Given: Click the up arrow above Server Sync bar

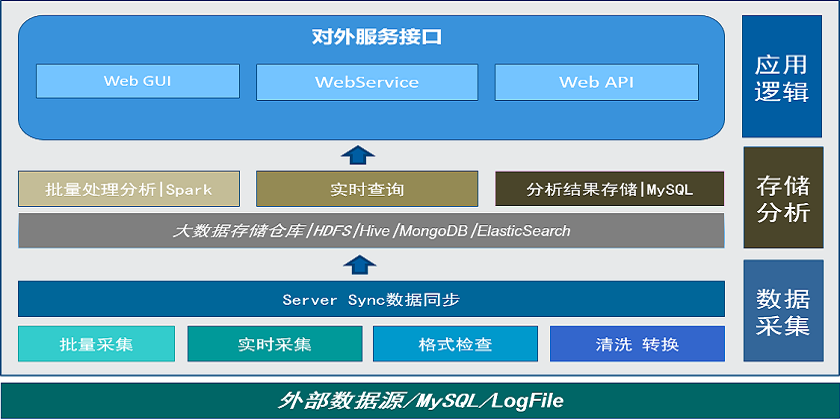Looking at the screenshot, I should (x=357, y=264).
